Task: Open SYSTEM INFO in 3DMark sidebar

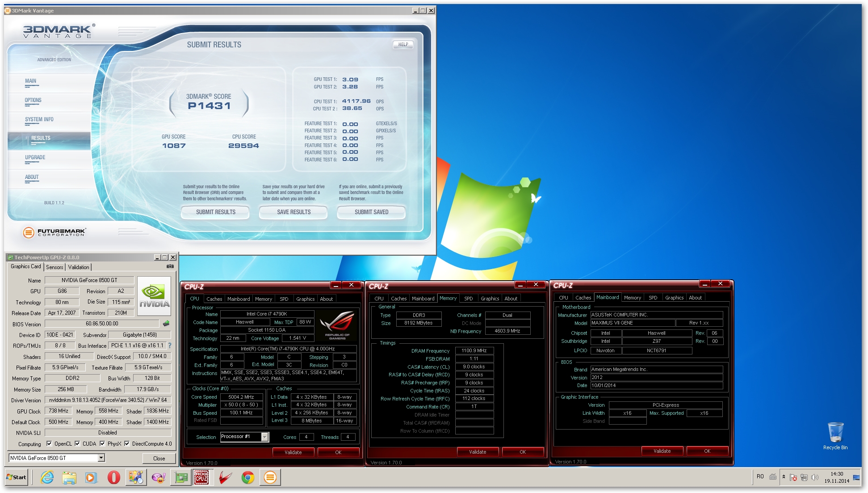Action: click(39, 120)
